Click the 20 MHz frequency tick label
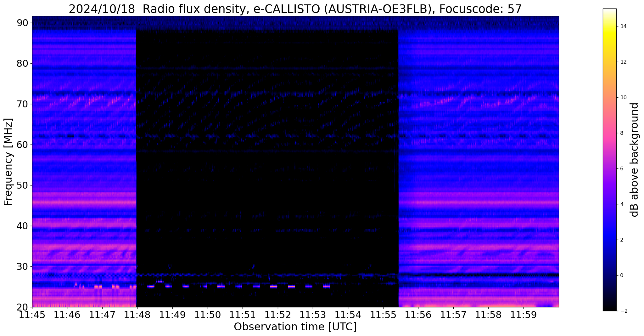Viewport: 644px width, 336px height. coord(22,307)
